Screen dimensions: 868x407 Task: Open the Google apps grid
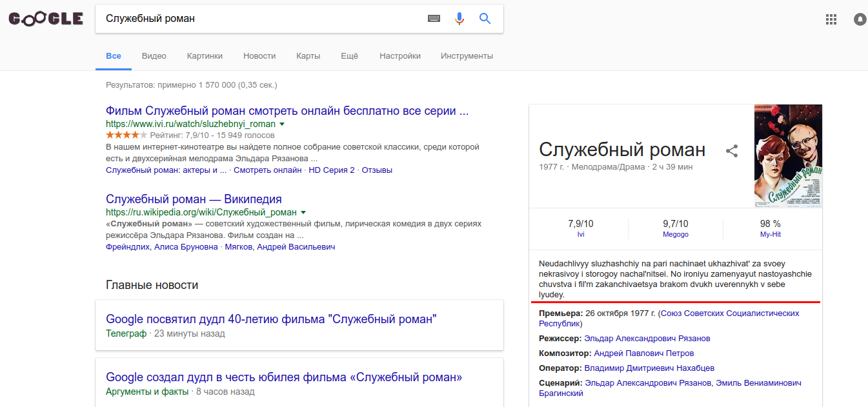(x=831, y=19)
